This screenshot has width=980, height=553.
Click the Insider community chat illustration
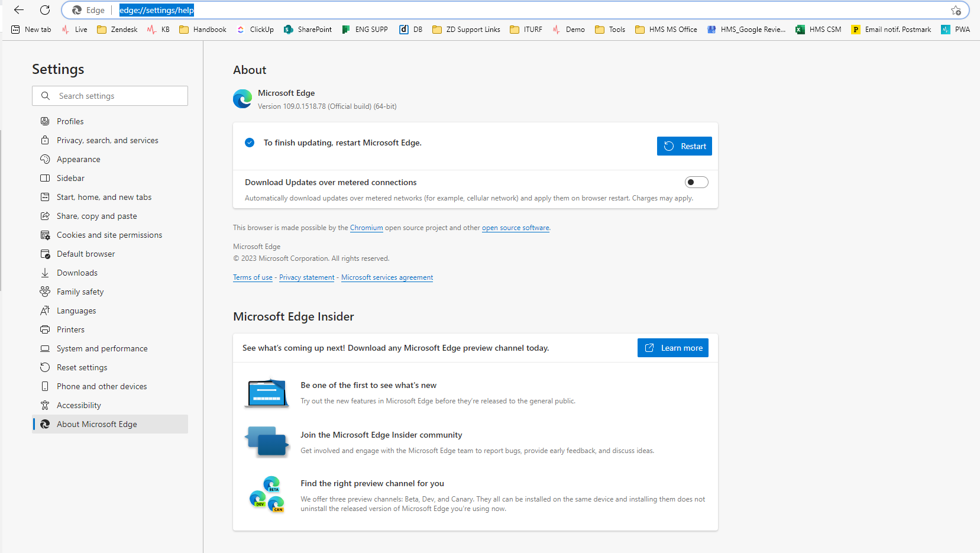pos(267,441)
